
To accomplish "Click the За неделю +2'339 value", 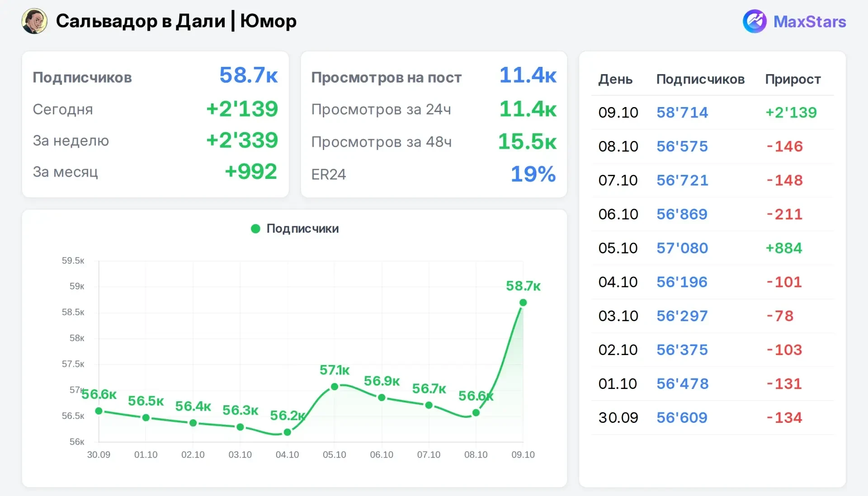I will (242, 140).
